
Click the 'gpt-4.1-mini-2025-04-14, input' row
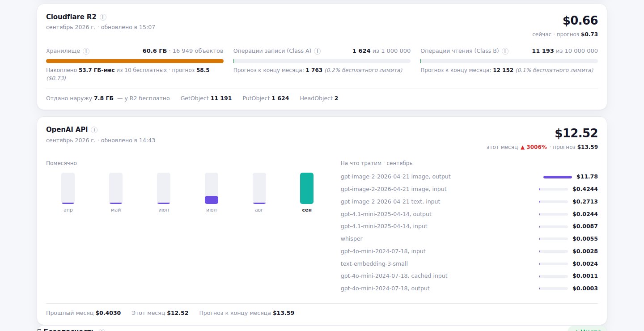469,226
